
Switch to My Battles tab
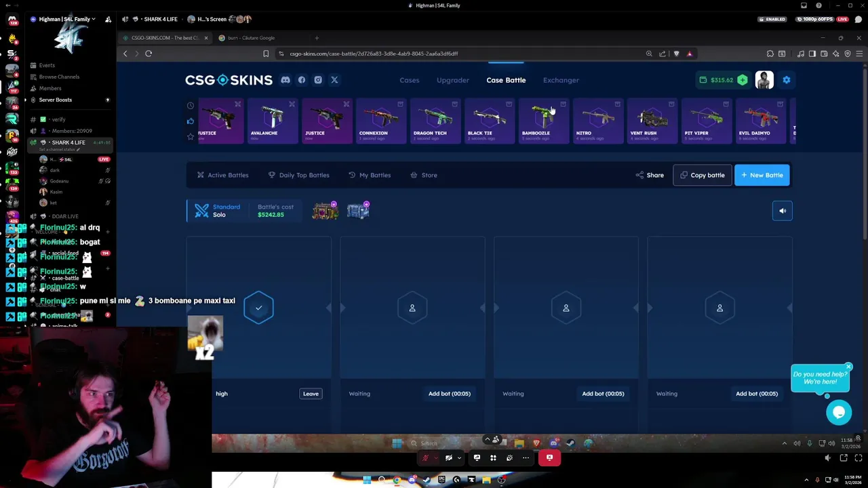click(x=370, y=175)
